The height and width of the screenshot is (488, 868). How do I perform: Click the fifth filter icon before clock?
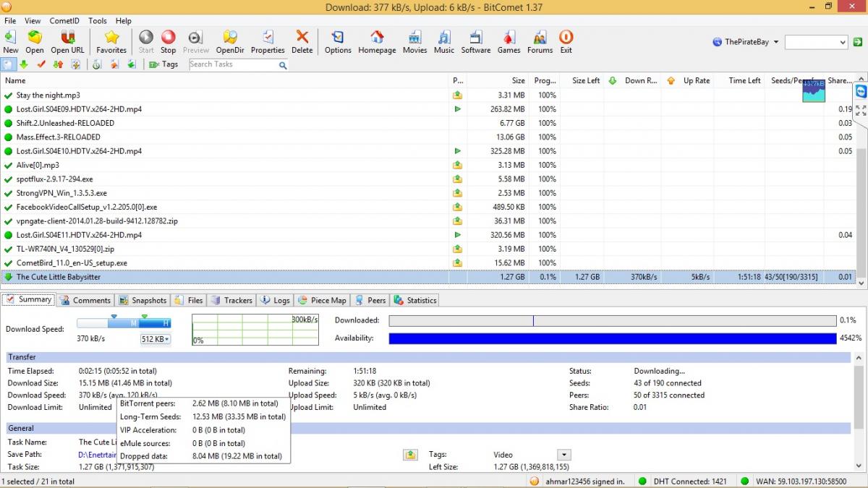[76, 64]
